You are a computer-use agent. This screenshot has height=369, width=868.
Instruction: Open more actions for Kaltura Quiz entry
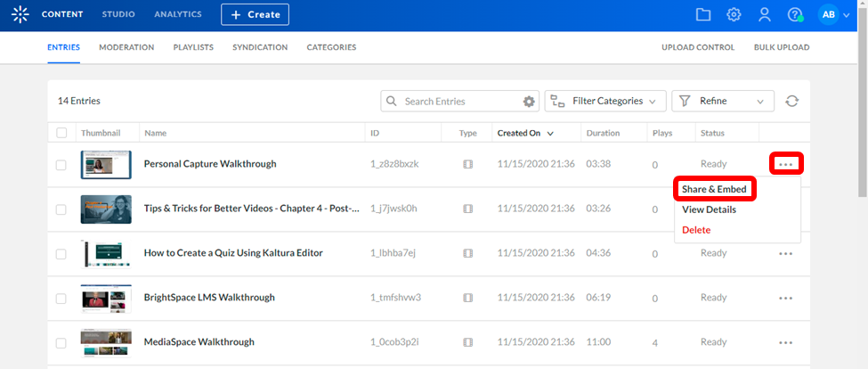click(785, 253)
